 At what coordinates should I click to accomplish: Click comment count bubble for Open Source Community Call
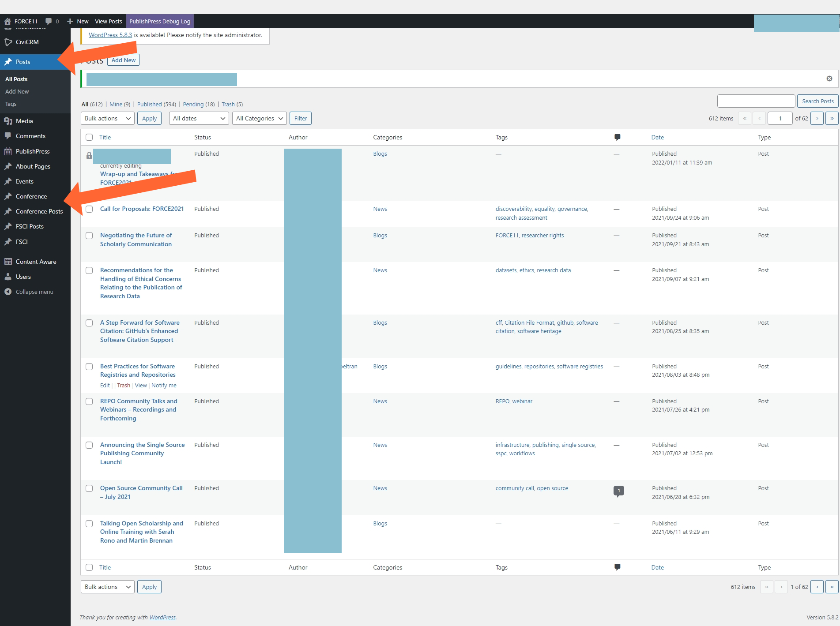(619, 491)
